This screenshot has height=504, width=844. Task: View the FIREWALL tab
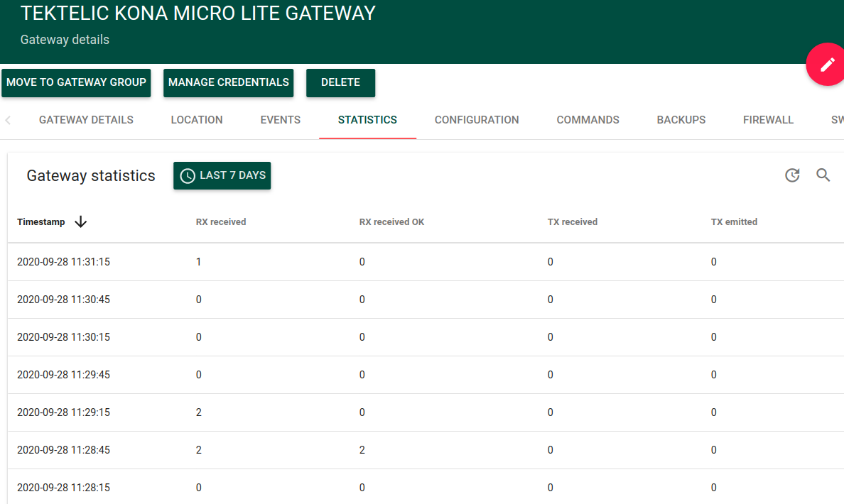pyautogui.click(x=768, y=119)
